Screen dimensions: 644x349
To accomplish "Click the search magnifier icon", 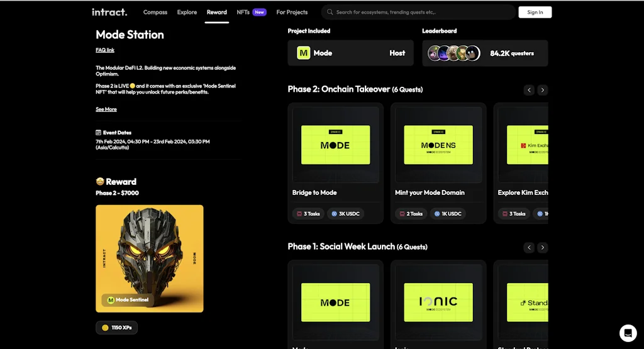I will click(x=330, y=13).
